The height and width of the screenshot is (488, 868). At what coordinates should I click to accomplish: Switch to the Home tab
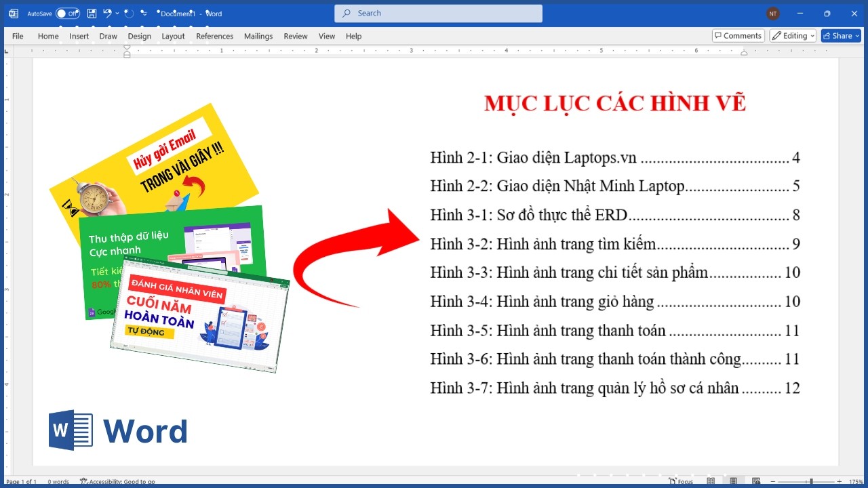48,36
